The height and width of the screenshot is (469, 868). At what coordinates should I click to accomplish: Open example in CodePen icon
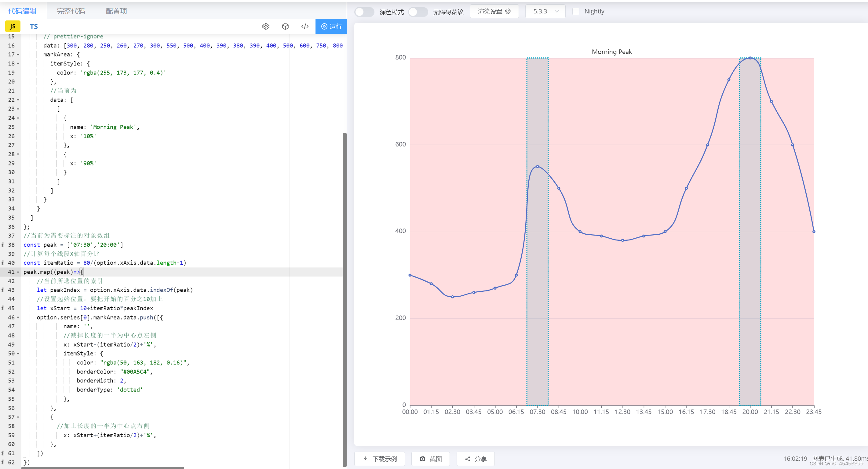pos(265,26)
